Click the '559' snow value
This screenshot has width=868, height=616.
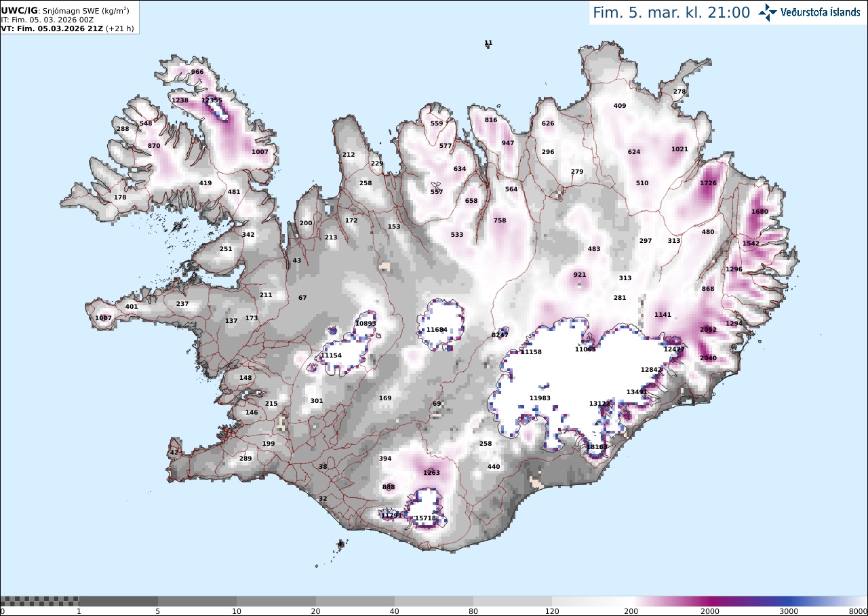coord(437,123)
